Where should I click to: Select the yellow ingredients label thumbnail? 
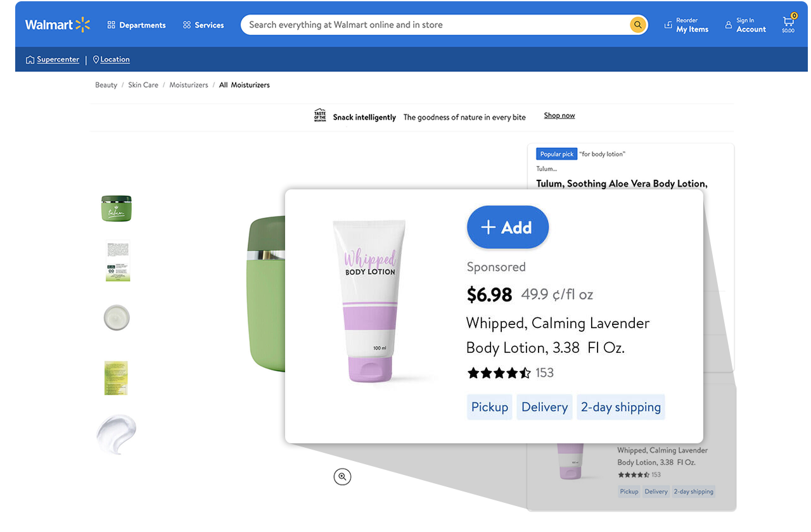[x=116, y=377]
